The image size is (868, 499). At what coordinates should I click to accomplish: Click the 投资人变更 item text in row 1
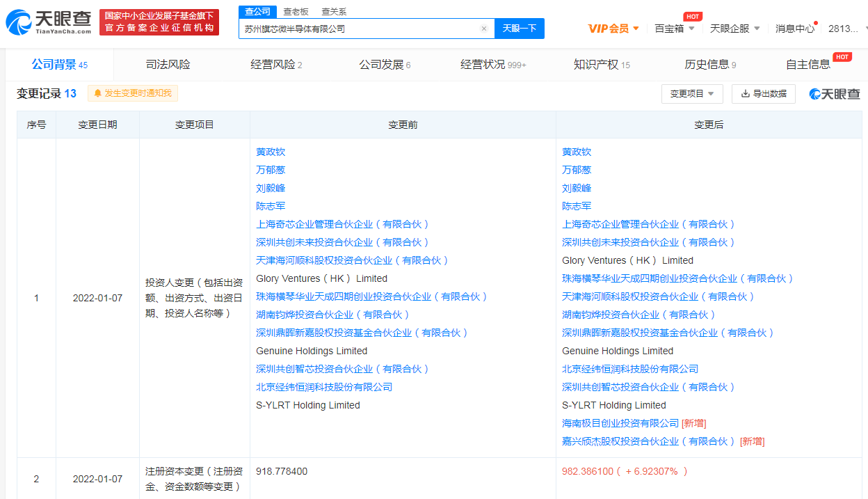point(194,298)
